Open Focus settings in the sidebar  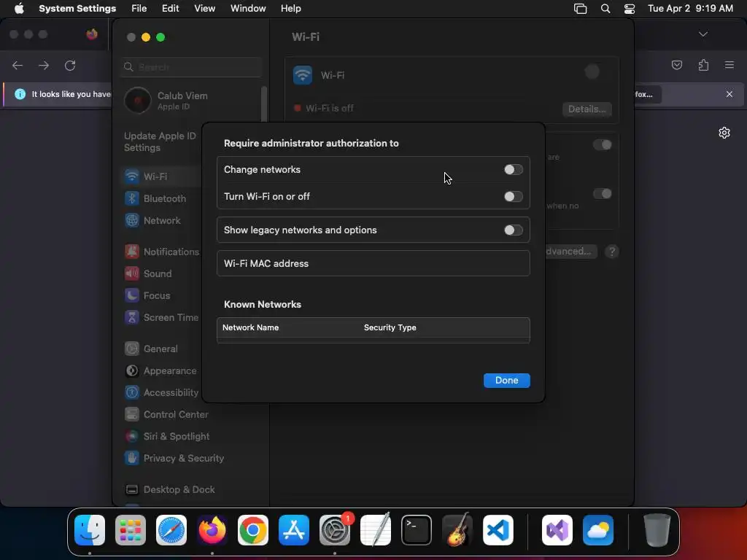click(147, 295)
